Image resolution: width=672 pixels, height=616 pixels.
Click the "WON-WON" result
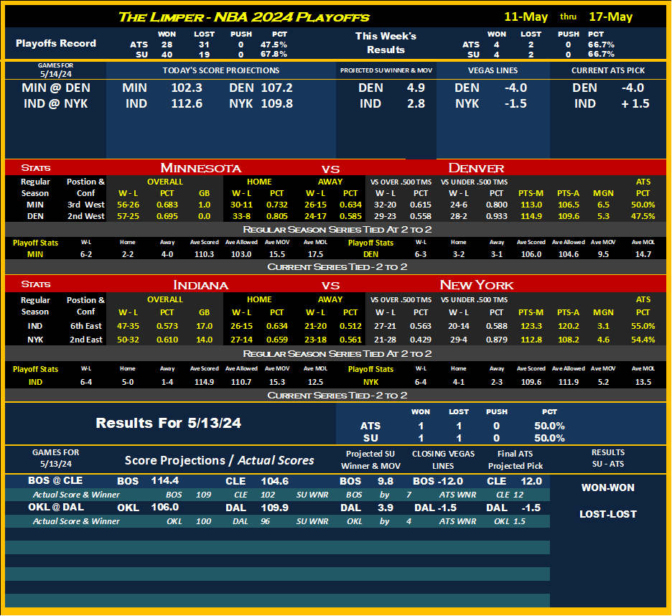[607, 487]
